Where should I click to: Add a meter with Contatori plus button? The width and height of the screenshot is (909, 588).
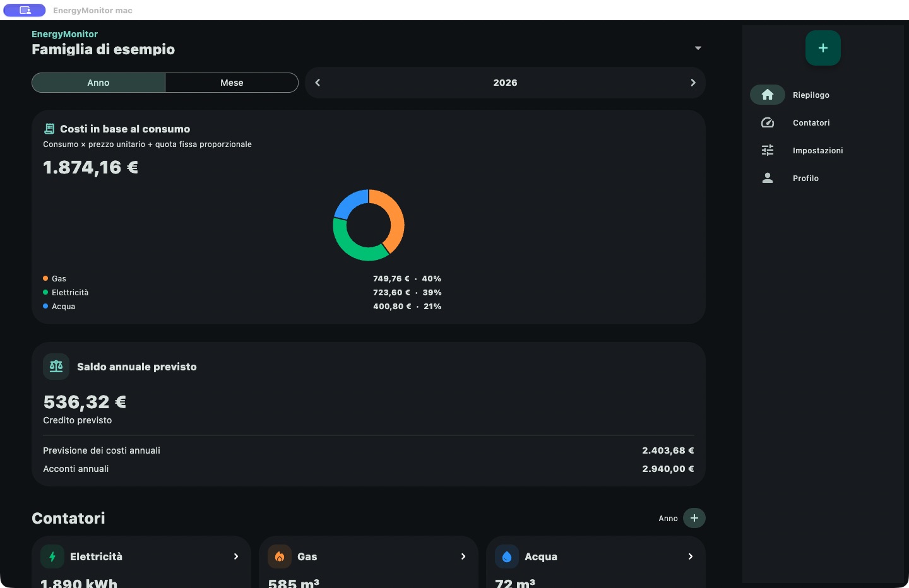[x=694, y=518]
